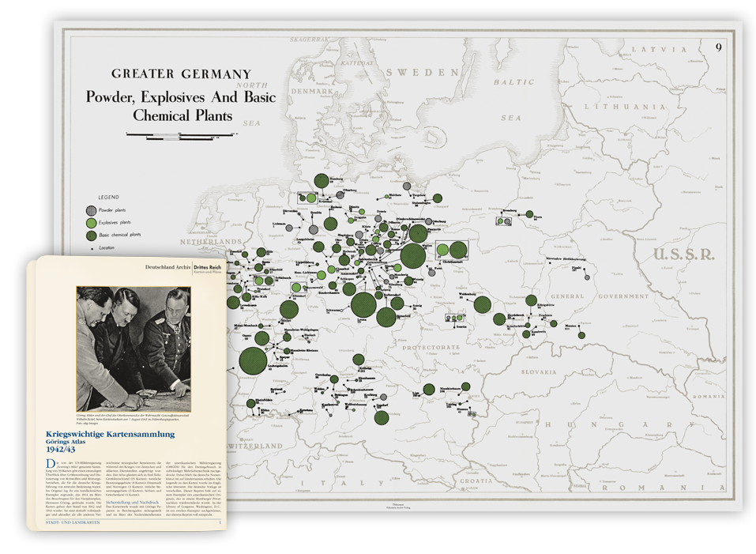
Task: Click the 'PROTECTORATE' region label
Action: 431,347
